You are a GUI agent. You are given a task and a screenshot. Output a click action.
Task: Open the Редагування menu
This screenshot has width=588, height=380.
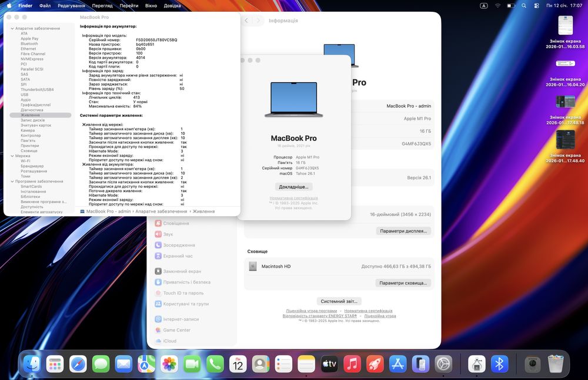[71, 6]
